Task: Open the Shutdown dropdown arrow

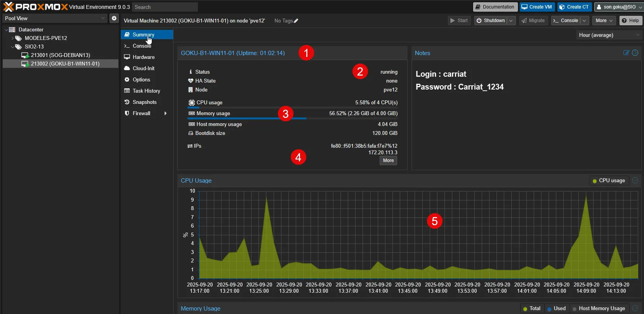Action: coord(511,21)
